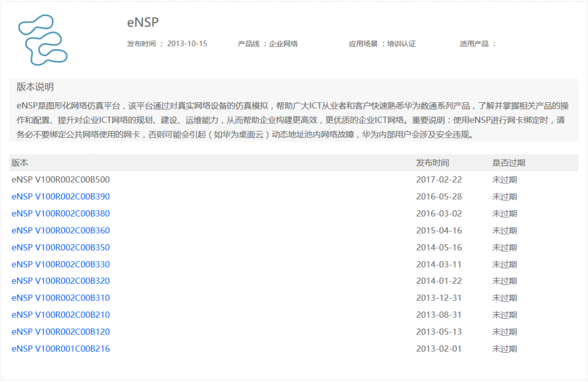Screen dimensions: 588x382
Task: Open eNSP V100R002C00B380 version link
Action: [x=60, y=214]
